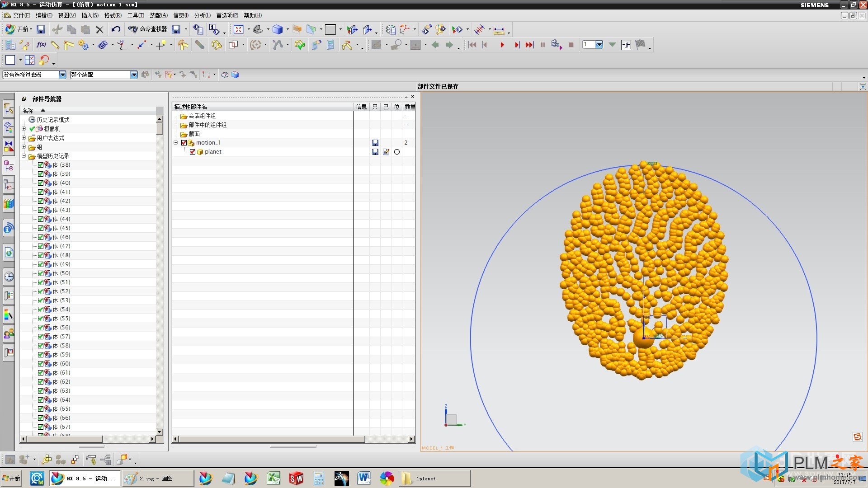
Task: Click Windows 开始 Start button
Action: pos(11,478)
